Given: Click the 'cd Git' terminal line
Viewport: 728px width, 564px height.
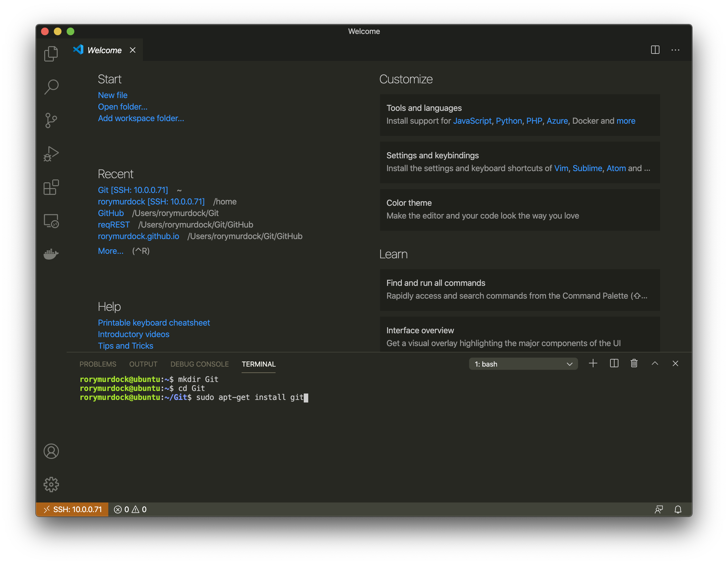Looking at the screenshot, I should pos(192,388).
